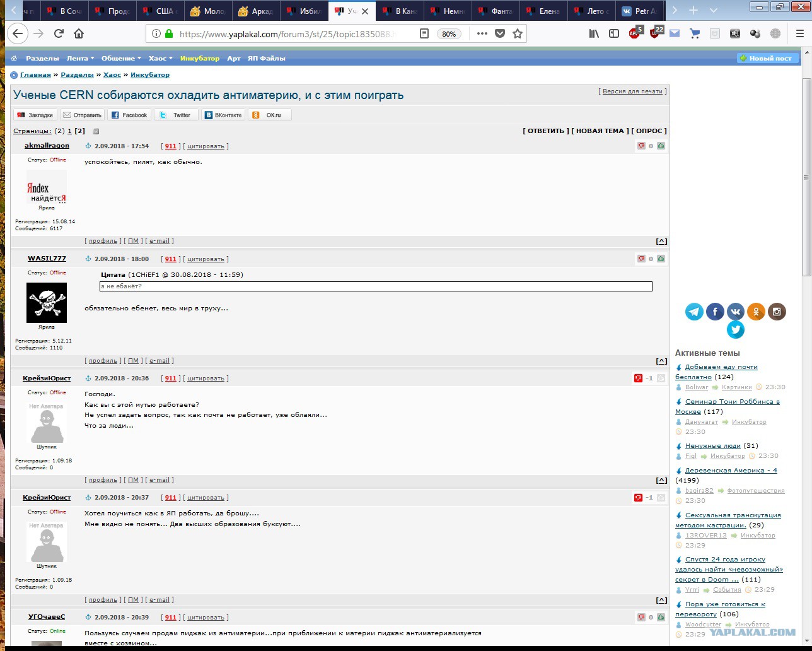Open Версия для печати link
The image size is (812, 651).
[x=632, y=91]
